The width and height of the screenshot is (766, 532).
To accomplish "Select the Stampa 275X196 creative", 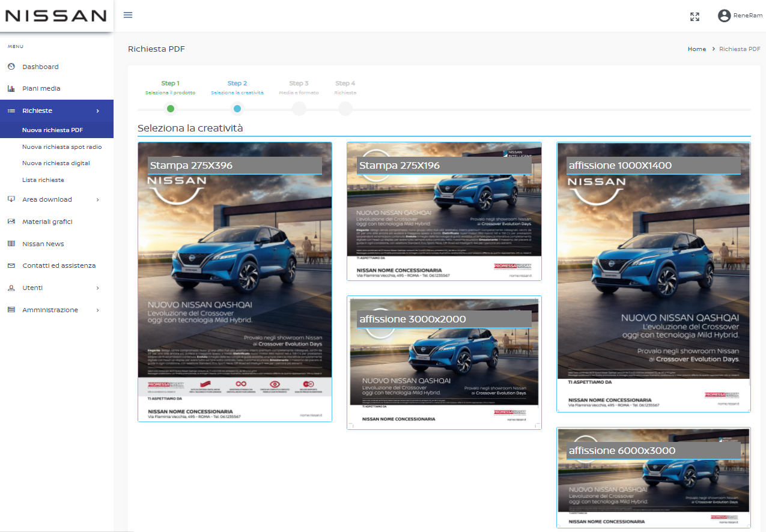I will click(x=444, y=211).
